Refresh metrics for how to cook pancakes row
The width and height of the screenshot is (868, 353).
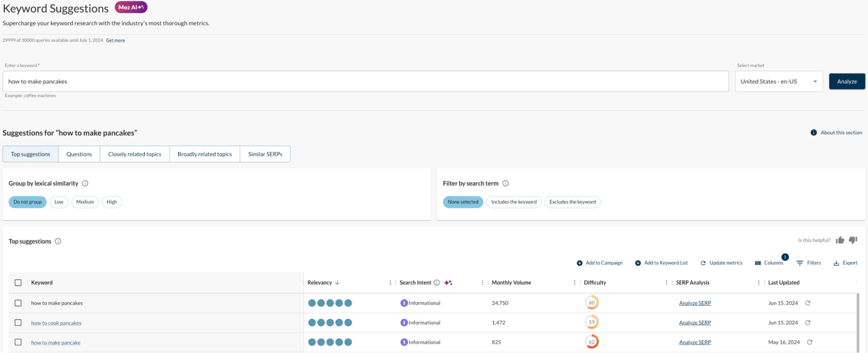(808, 323)
